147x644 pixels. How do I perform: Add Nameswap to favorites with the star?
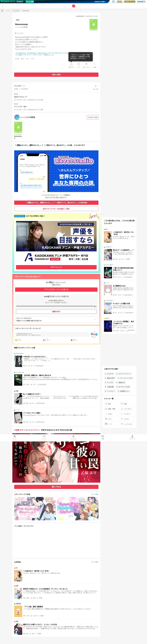tap(71, 64)
